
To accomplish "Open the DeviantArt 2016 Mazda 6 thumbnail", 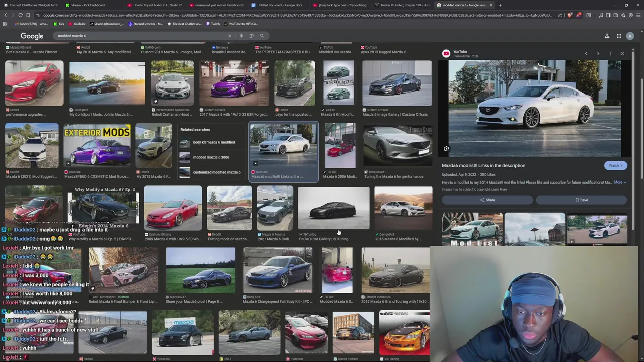I will pos(403,209).
